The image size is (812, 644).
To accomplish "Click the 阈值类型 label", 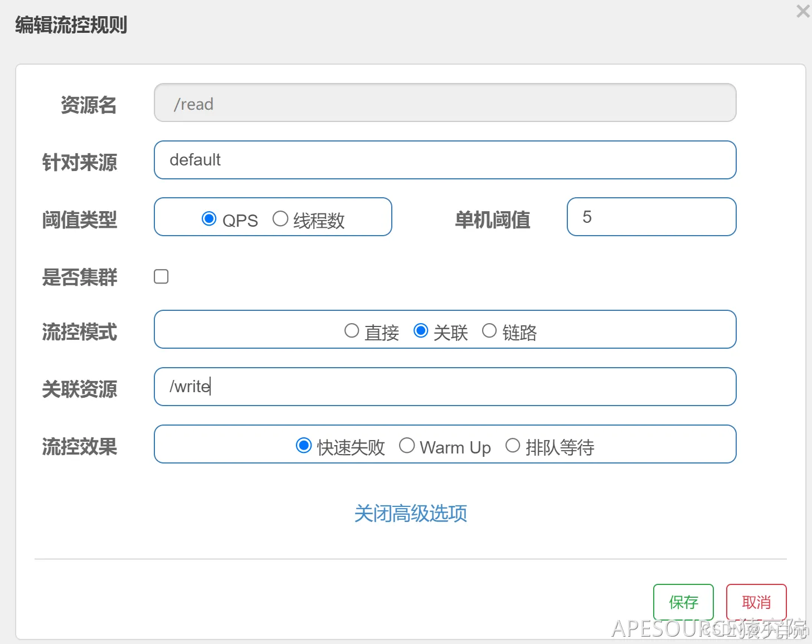I will (x=80, y=219).
